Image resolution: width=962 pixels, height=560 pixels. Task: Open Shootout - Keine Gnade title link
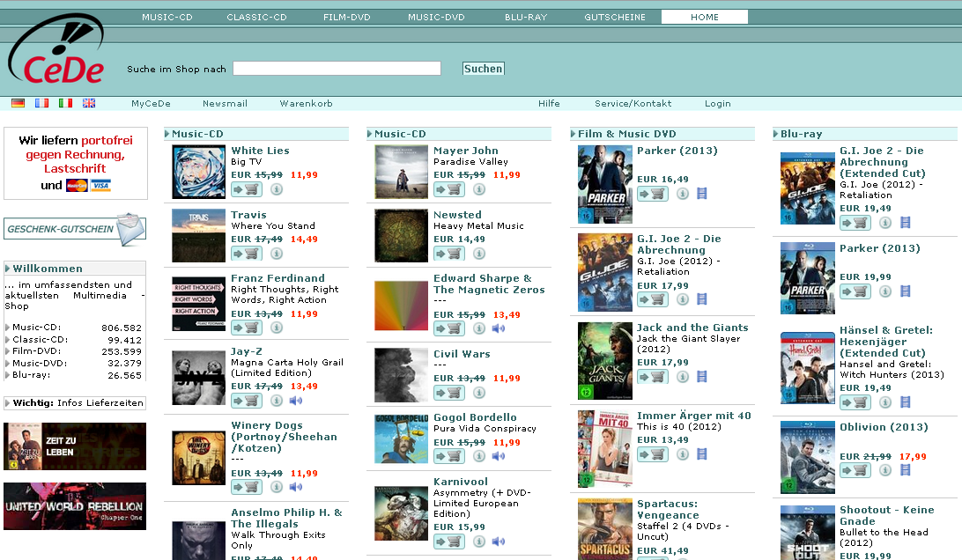pos(887,515)
